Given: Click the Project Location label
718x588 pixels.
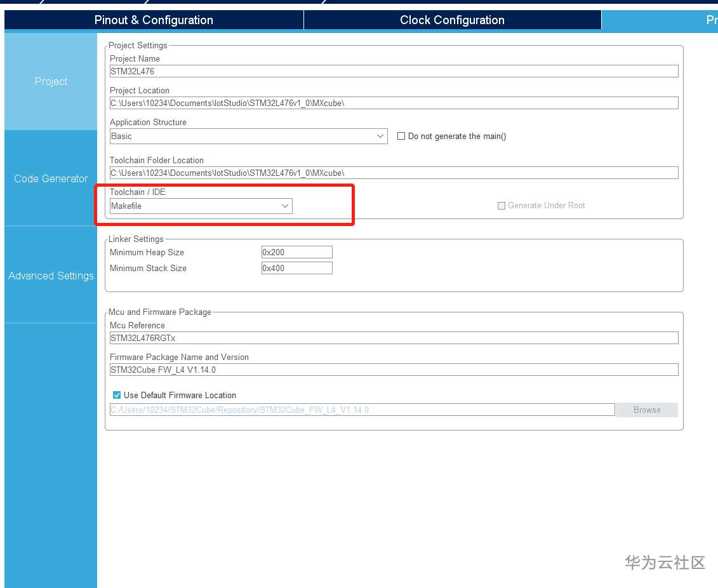Looking at the screenshot, I should coord(140,91).
